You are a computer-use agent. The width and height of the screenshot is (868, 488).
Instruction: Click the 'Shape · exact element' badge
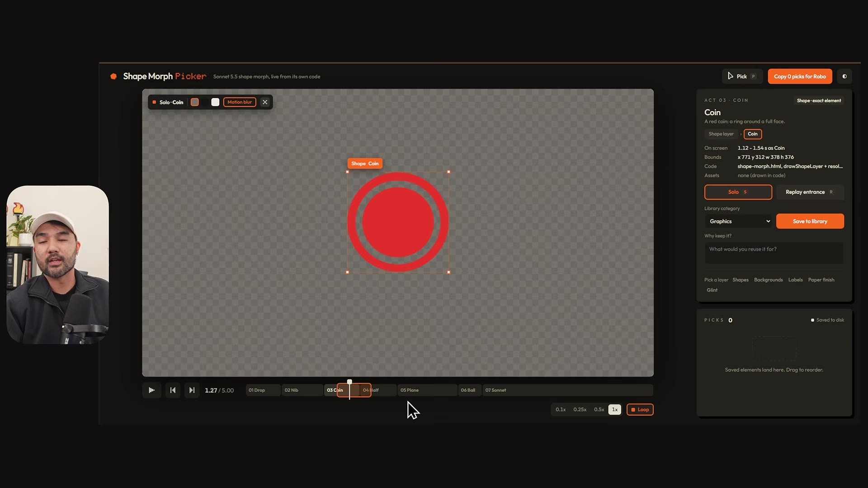[x=819, y=100]
